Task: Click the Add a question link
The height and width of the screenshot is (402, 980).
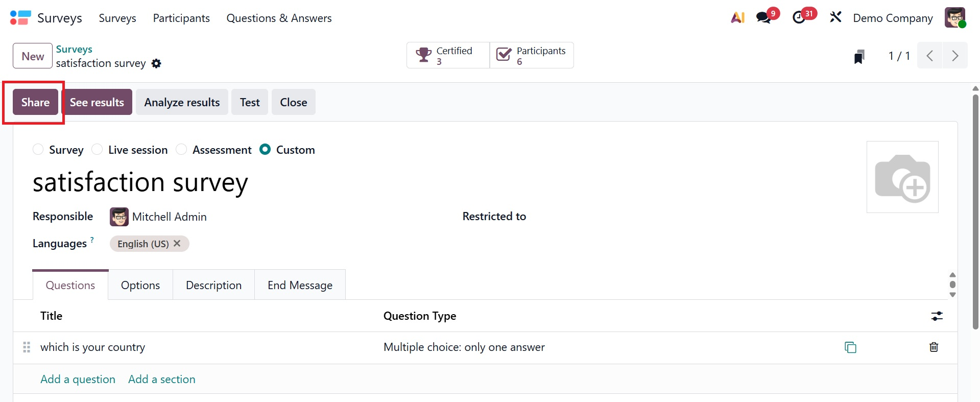Action: tap(78, 379)
